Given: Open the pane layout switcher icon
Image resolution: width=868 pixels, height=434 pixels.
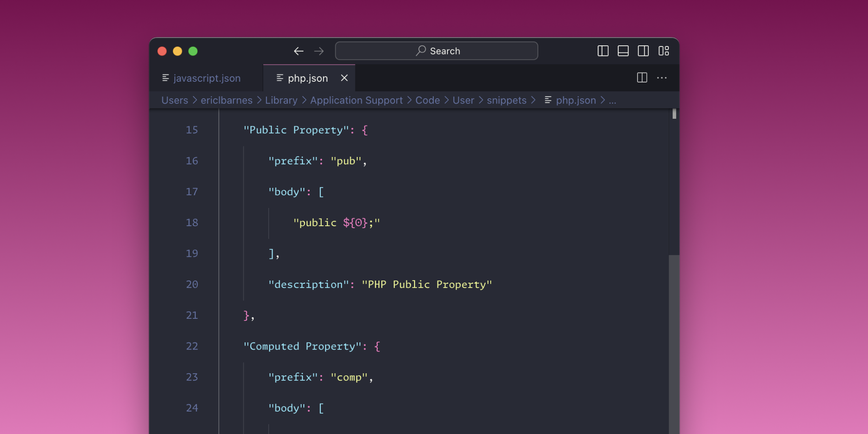Looking at the screenshot, I should tap(664, 51).
